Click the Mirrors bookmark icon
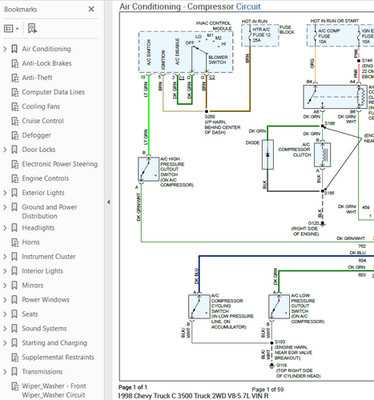Viewport: 374px width, 400px height. (x=14, y=285)
